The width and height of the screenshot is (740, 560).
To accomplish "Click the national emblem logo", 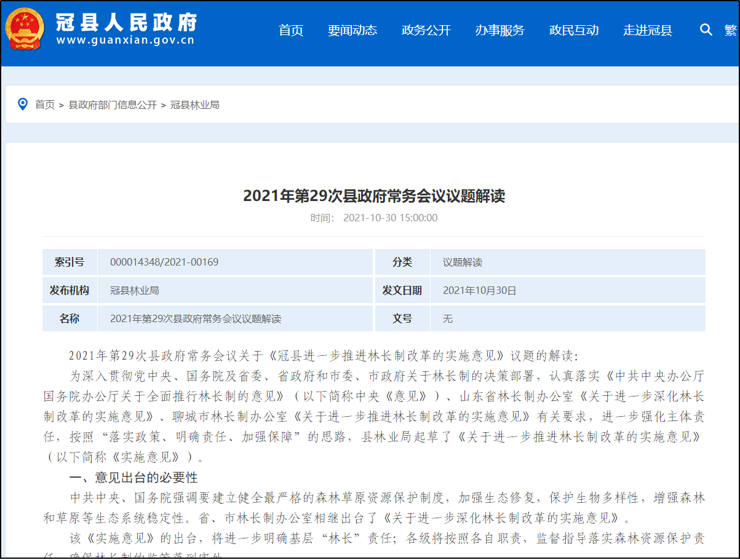I will pos(25,30).
